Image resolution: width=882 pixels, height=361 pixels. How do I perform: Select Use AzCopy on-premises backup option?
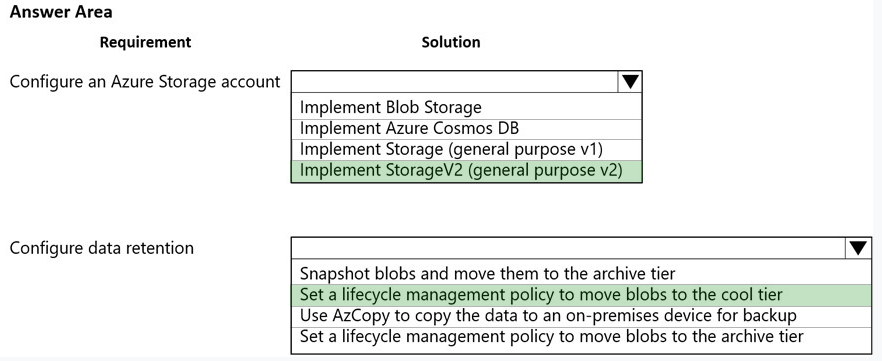point(581,316)
